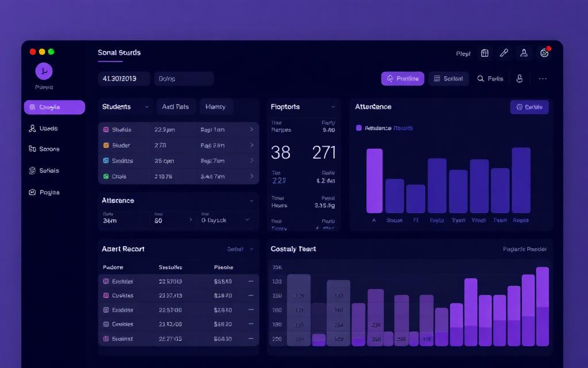588x368 pixels.
Task: Click the Sofiols globe icon
Action: pyautogui.click(x=32, y=170)
